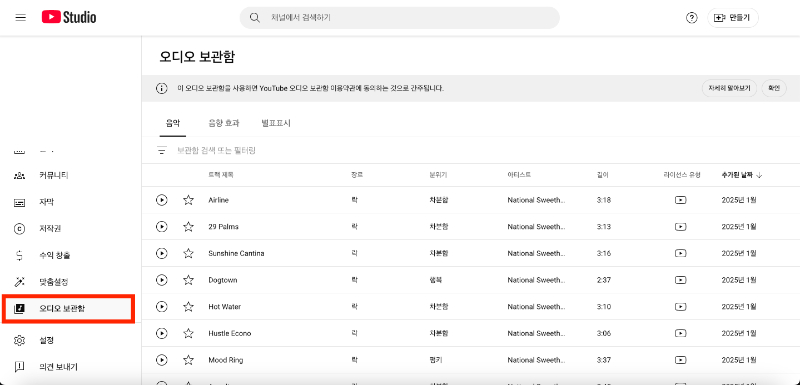Click the license icon for Hot Water
800x385 pixels.
click(680, 306)
